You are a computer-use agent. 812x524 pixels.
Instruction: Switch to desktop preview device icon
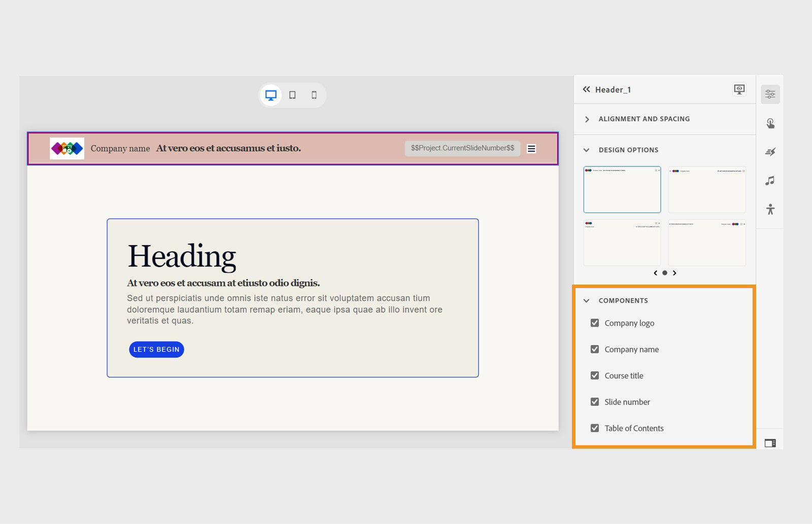click(x=270, y=95)
